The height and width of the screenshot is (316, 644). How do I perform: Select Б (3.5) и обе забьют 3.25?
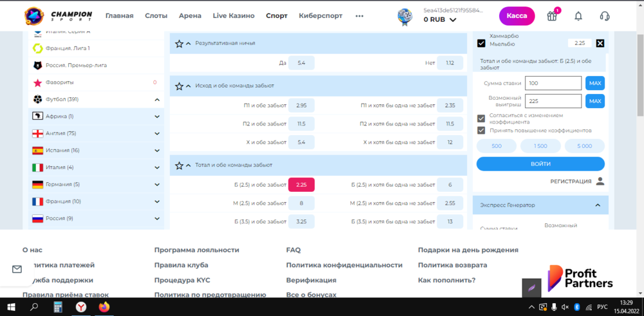pos(301,221)
